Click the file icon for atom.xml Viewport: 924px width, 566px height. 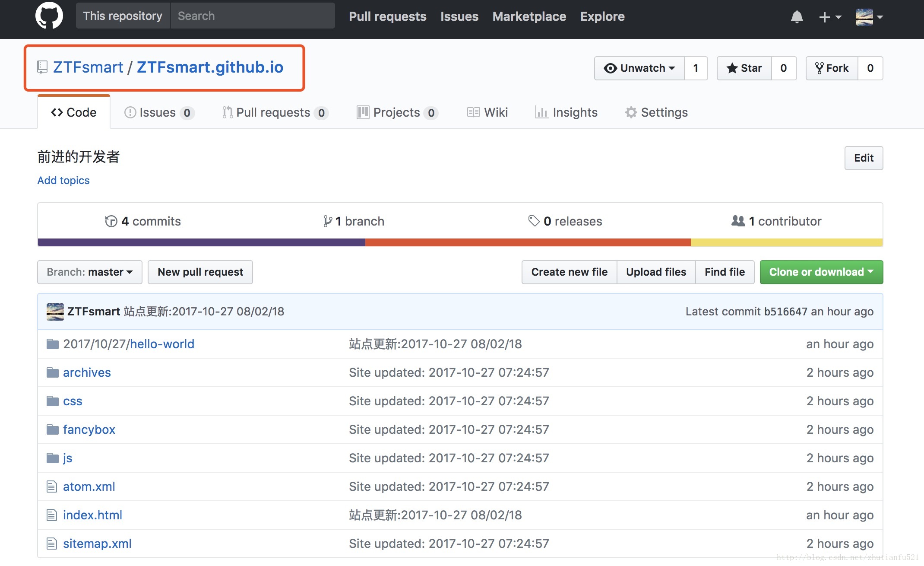tap(52, 487)
